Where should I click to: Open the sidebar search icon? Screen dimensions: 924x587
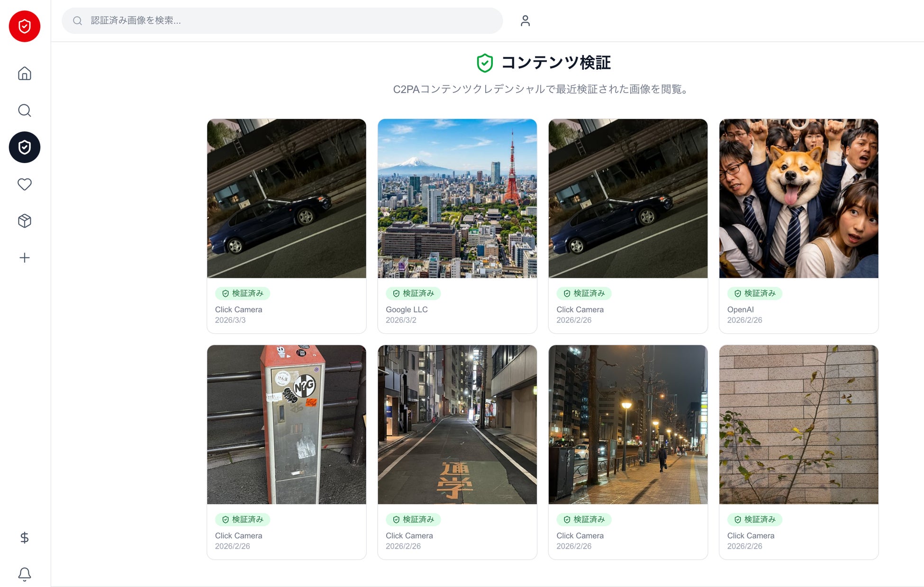pyautogui.click(x=25, y=110)
